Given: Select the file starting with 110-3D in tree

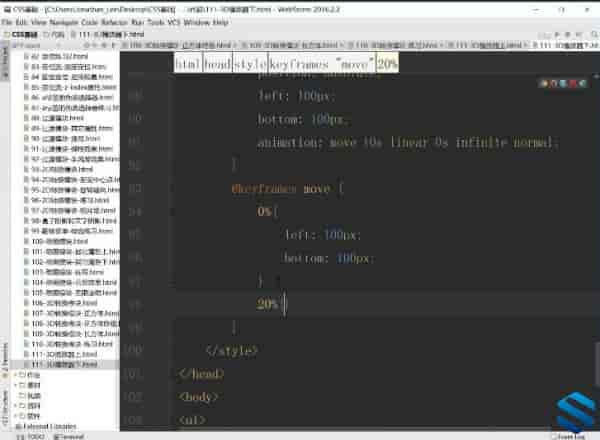Looking at the screenshot, I should [x=68, y=344].
